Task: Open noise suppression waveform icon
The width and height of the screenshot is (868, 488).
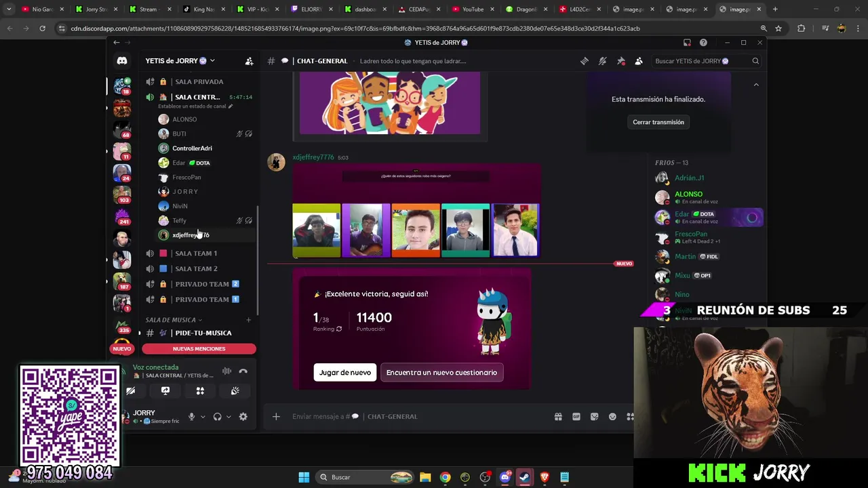Action: click(226, 371)
